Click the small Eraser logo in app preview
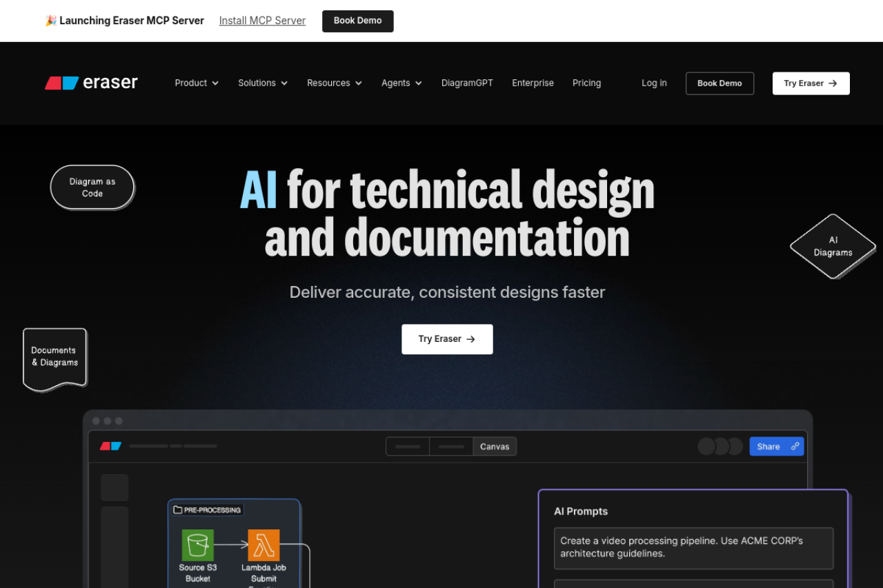 pos(110,446)
